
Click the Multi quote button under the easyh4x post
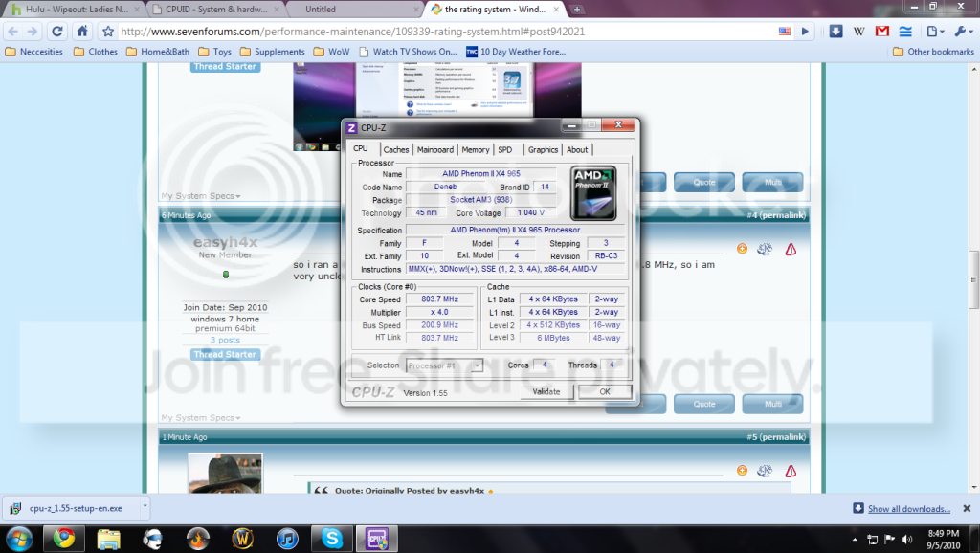point(772,404)
